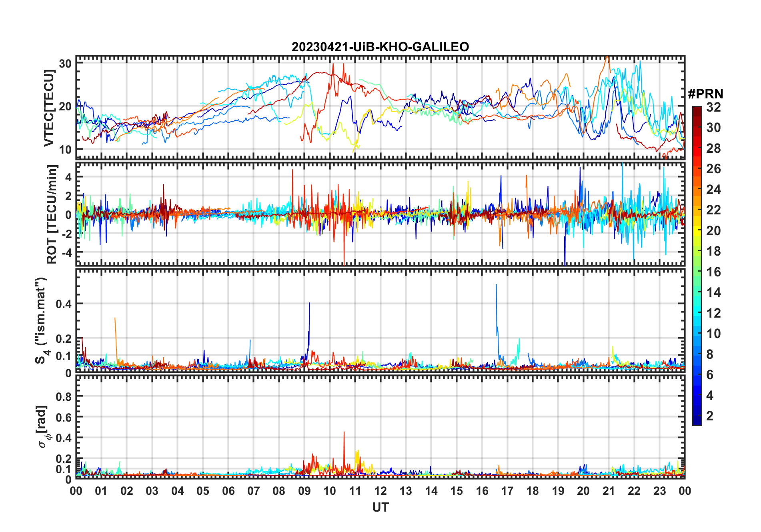Click colorbar tick label 10
761x532 pixels.
click(713, 334)
